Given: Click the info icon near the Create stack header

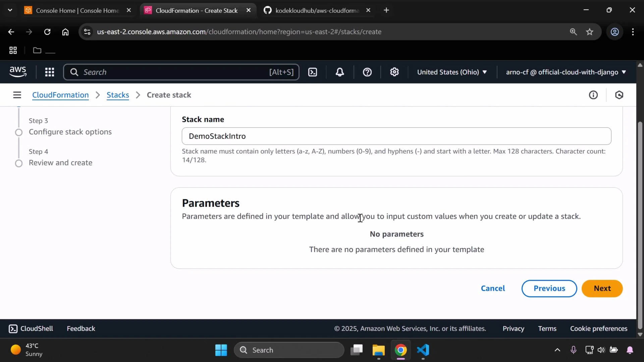Looking at the screenshot, I should click(593, 95).
